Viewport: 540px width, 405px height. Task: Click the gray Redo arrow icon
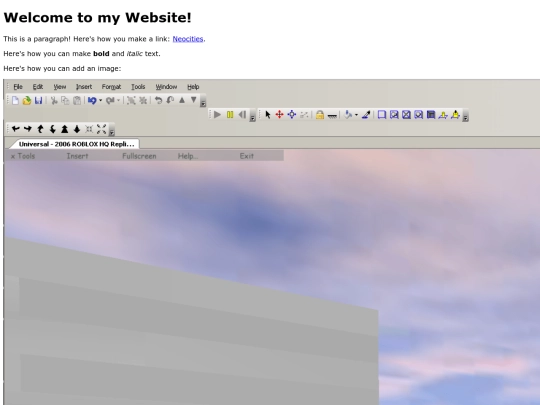click(110, 100)
